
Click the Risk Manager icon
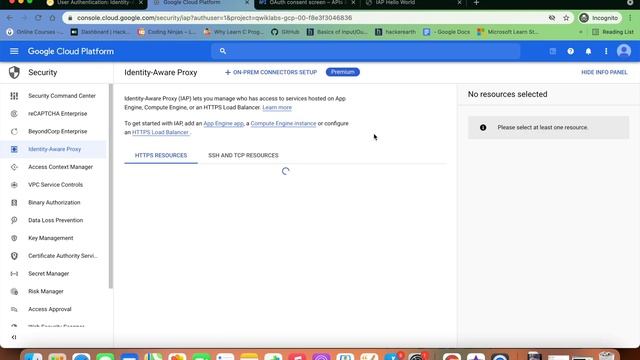(x=14, y=291)
